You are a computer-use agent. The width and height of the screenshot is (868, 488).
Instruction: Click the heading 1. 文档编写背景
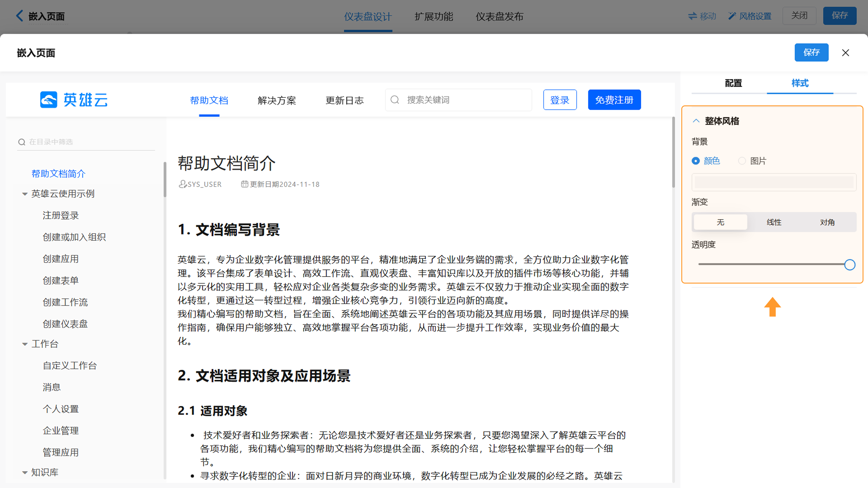pyautogui.click(x=229, y=230)
